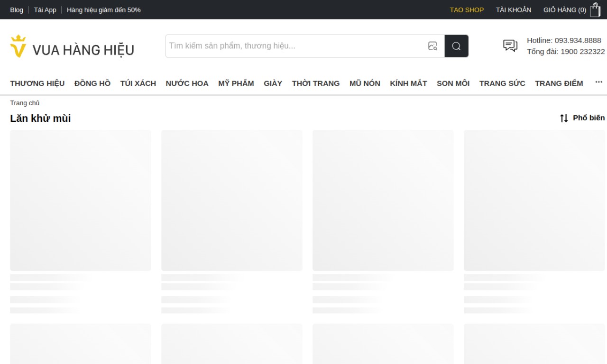Open the SON MÔI category

point(453,83)
